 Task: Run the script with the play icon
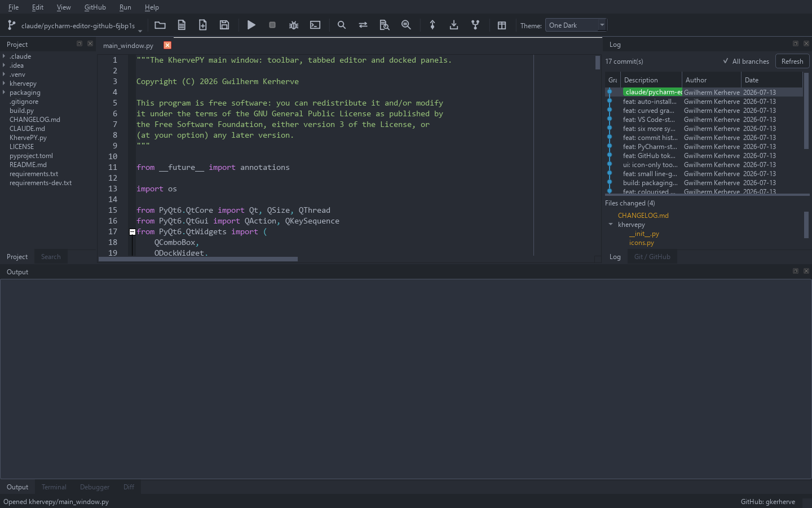[251, 25]
